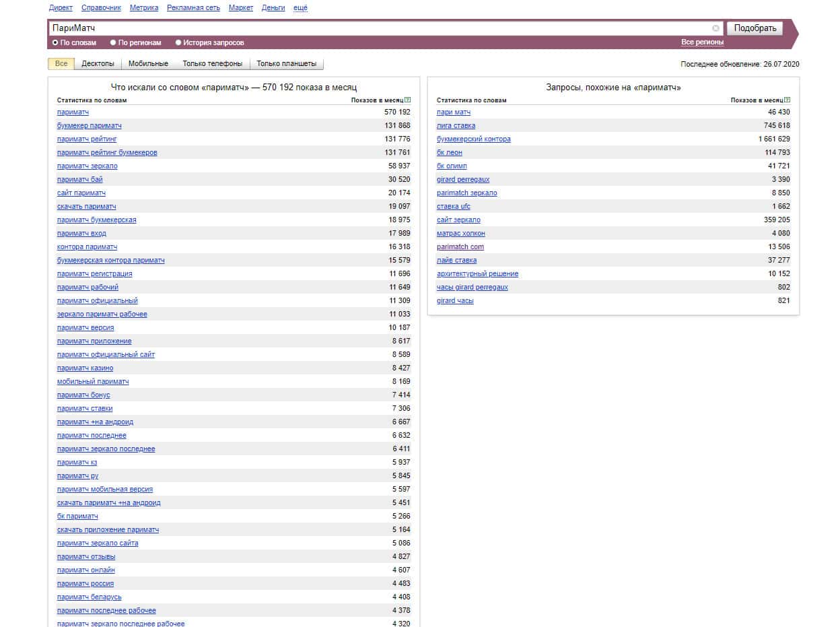The height and width of the screenshot is (627, 840).
Task: Select the 'Только планшеты' tab
Action: (286, 64)
